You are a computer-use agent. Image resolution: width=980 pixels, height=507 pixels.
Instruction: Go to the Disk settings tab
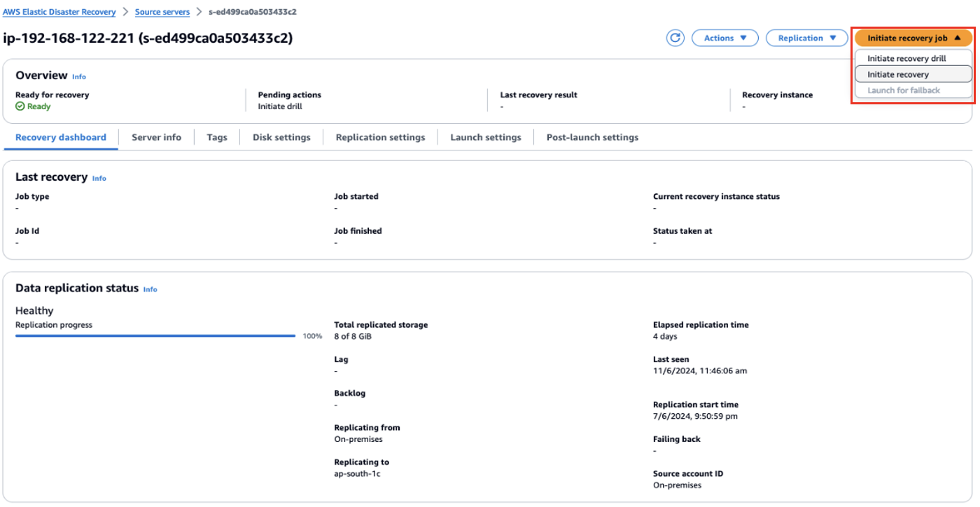281,137
